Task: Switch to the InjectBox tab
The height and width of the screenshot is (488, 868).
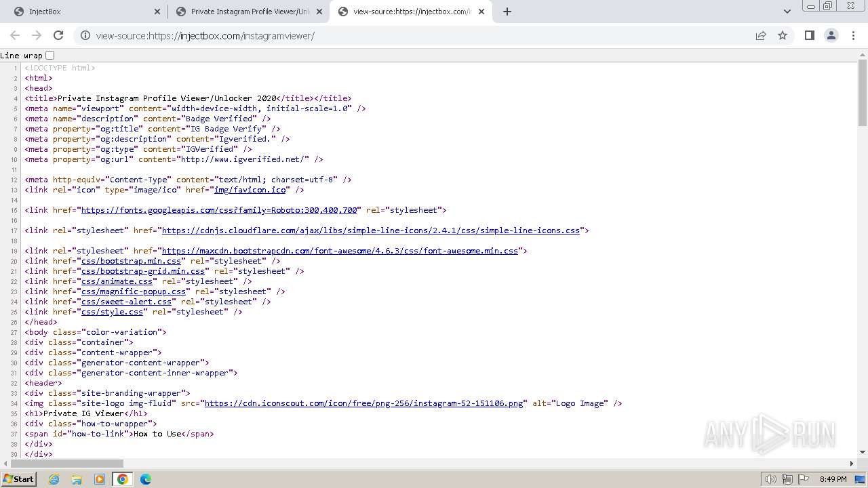Action: (x=86, y=12)
